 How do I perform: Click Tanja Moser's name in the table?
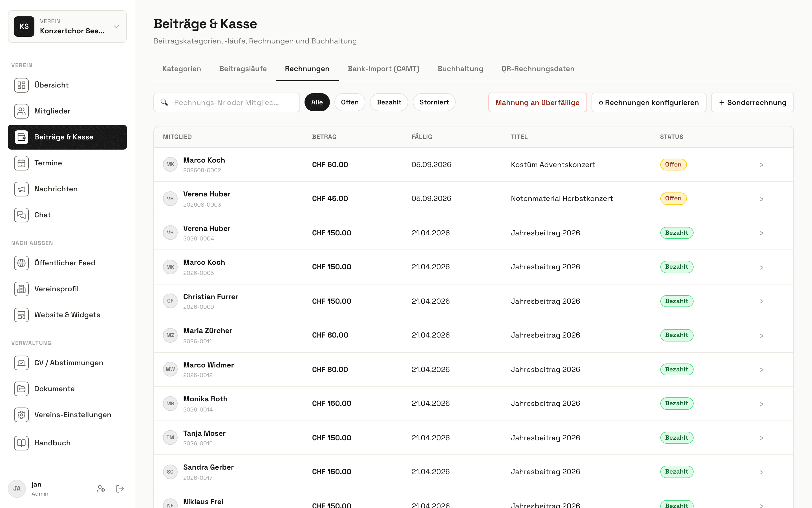(204, 433)
